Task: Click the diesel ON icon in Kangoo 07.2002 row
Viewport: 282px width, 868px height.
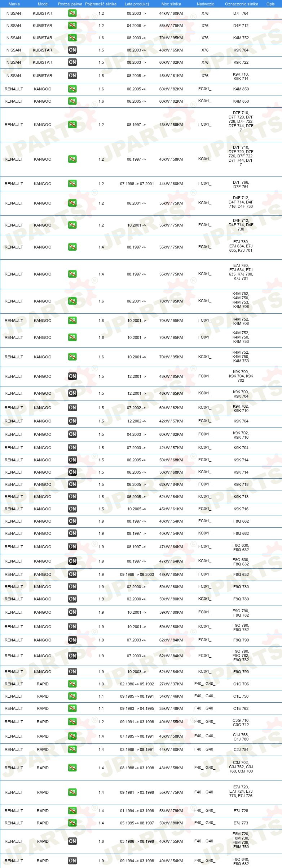Action: click(72, 408)
